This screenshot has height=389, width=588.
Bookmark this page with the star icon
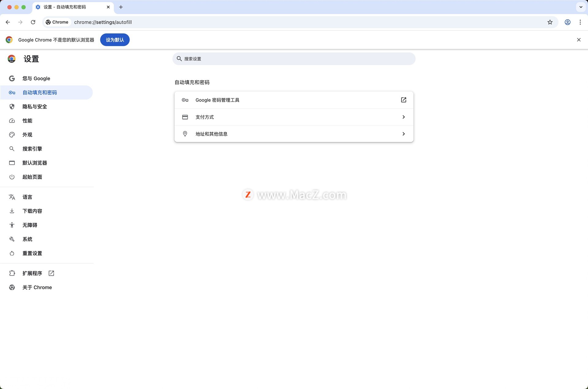point(550,22)
